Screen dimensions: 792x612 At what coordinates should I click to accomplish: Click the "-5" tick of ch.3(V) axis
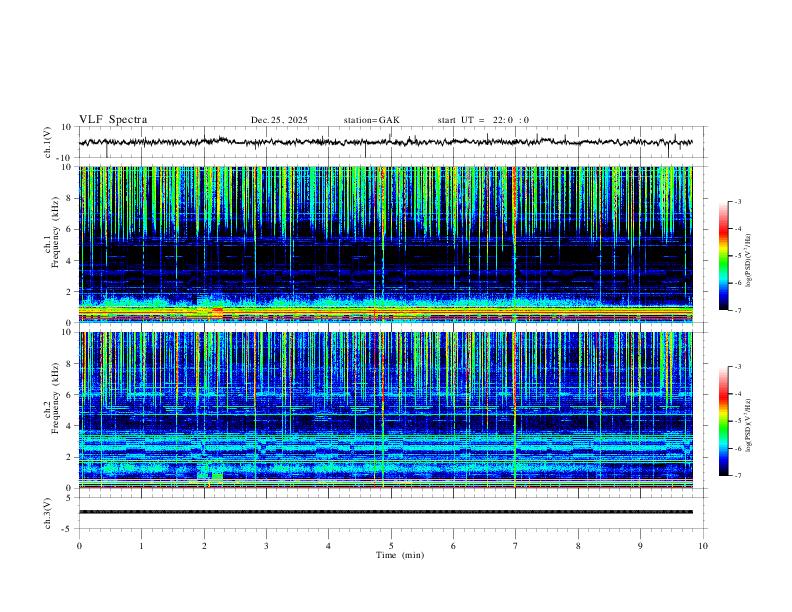pos(68,529)
